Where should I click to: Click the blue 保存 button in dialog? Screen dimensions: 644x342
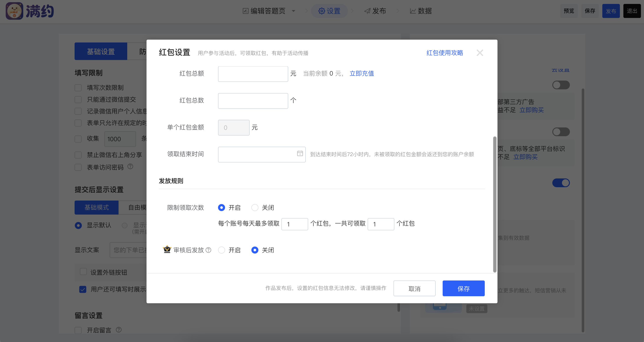[x=463, y=288]
